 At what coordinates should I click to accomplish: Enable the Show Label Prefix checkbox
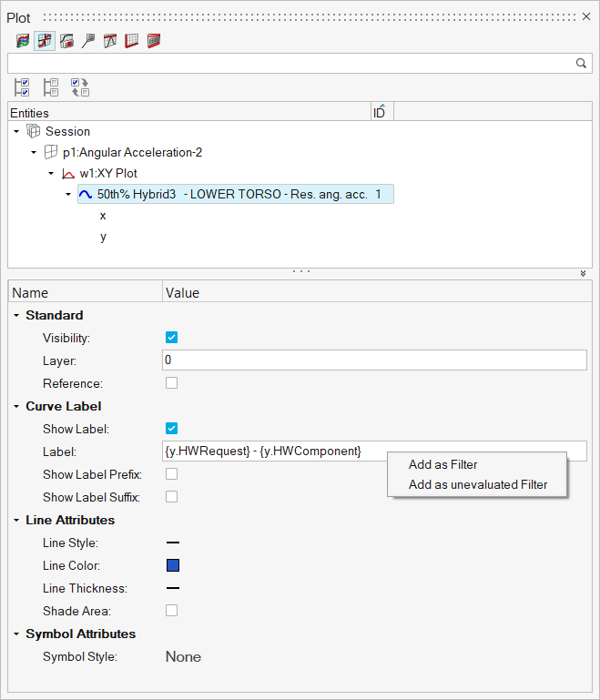click(171, 474)
